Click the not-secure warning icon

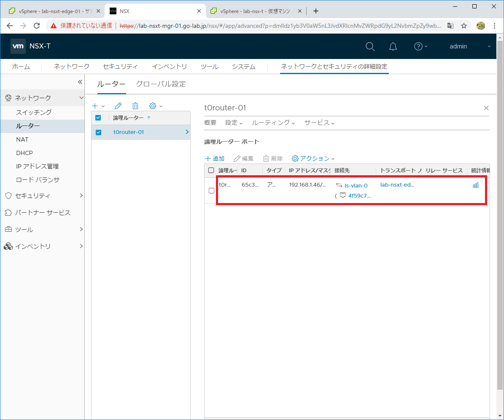point(54,26)
